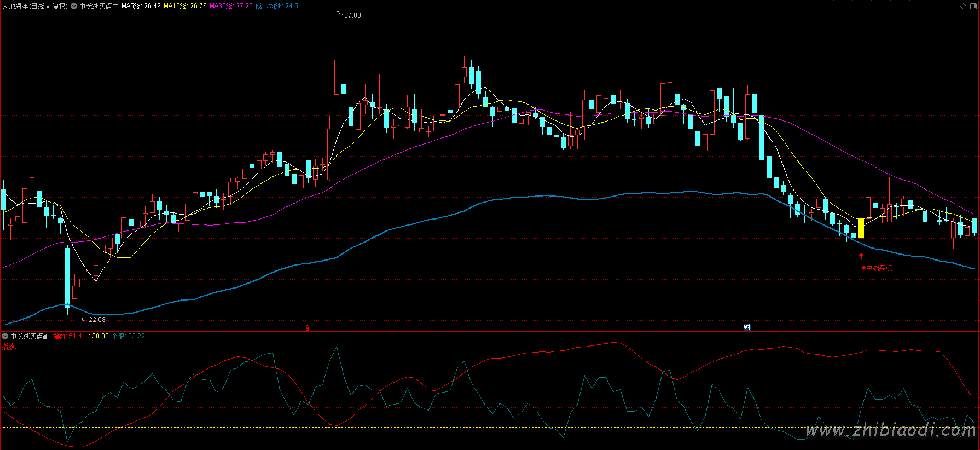Click the red 指数: 51.41 value label
The image size is (980, 450).
69,336
